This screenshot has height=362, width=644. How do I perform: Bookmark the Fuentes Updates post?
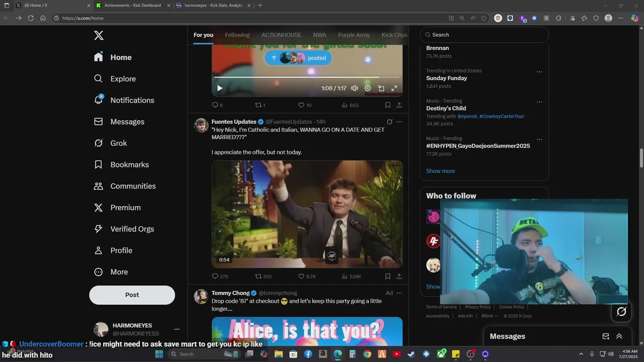tap(387, 276)
